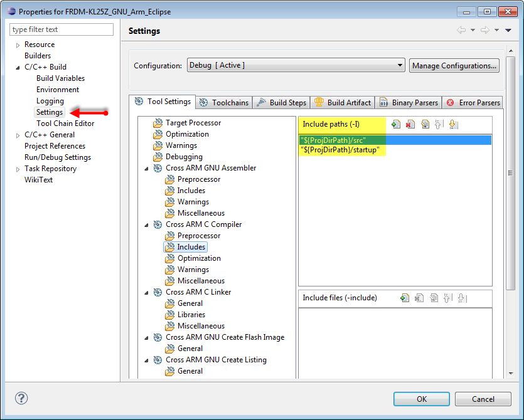Open the Configuration dropdown showing Debug [Active]

click(296, 65)
